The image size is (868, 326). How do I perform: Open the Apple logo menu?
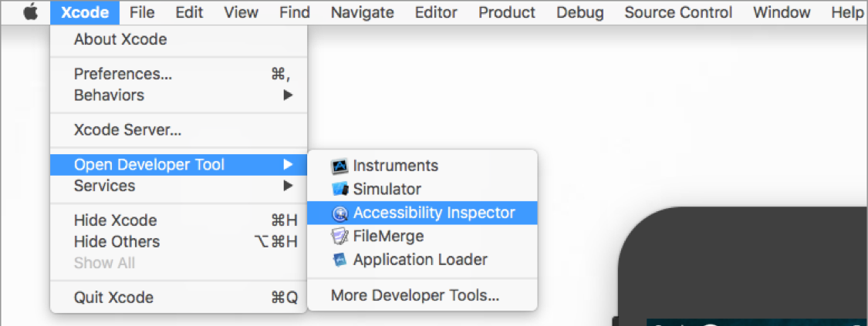30,12
